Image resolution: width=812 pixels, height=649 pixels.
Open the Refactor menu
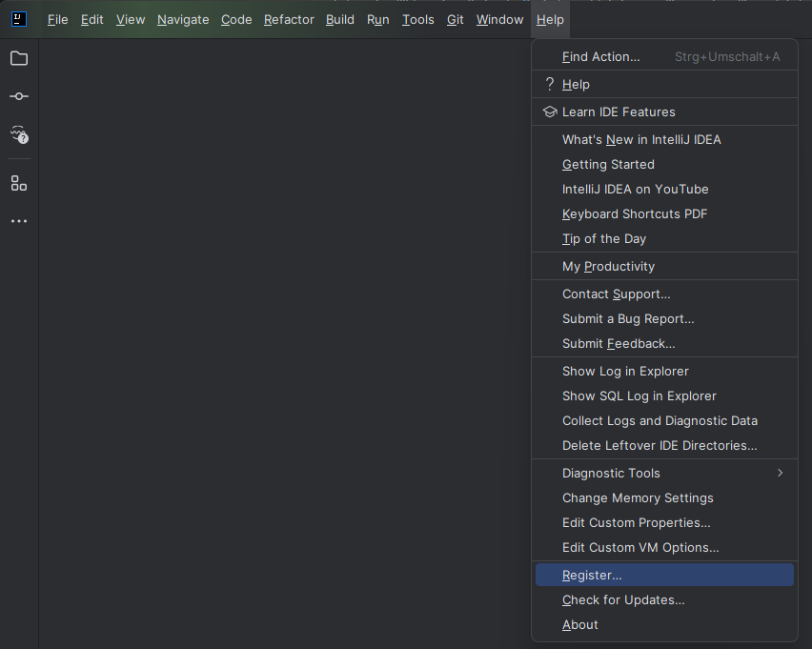point(289,20)
